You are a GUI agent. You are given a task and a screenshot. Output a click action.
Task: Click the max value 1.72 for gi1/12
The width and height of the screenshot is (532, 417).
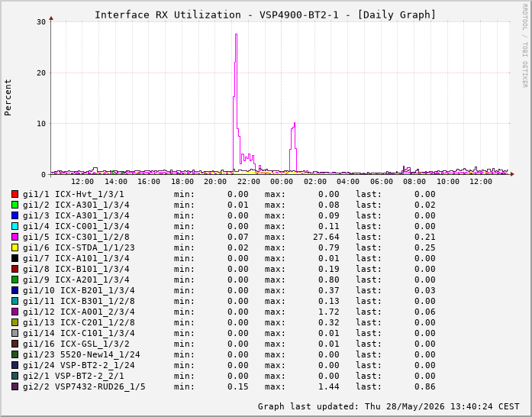[329, 312]
